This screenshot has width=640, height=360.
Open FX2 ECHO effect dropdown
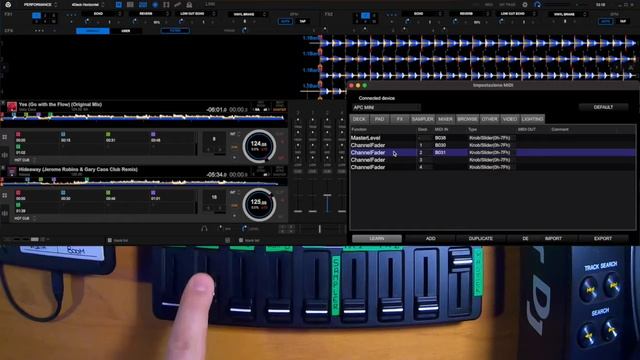[x=422, y=13]
